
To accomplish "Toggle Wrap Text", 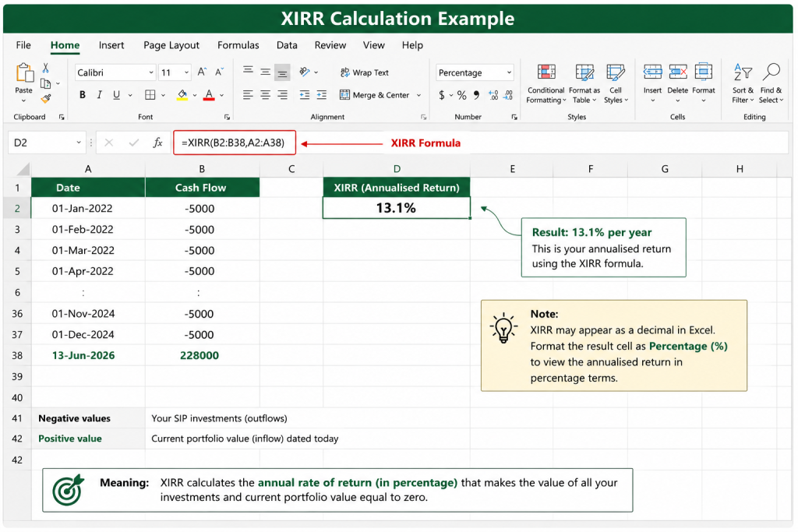I will (x=365, y=72).
